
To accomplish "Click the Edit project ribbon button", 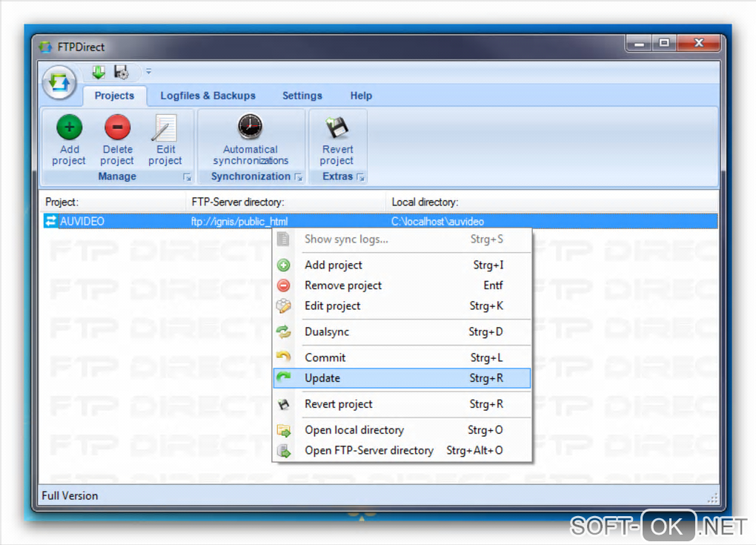I will pyautogui.click(x=165, y=140).
